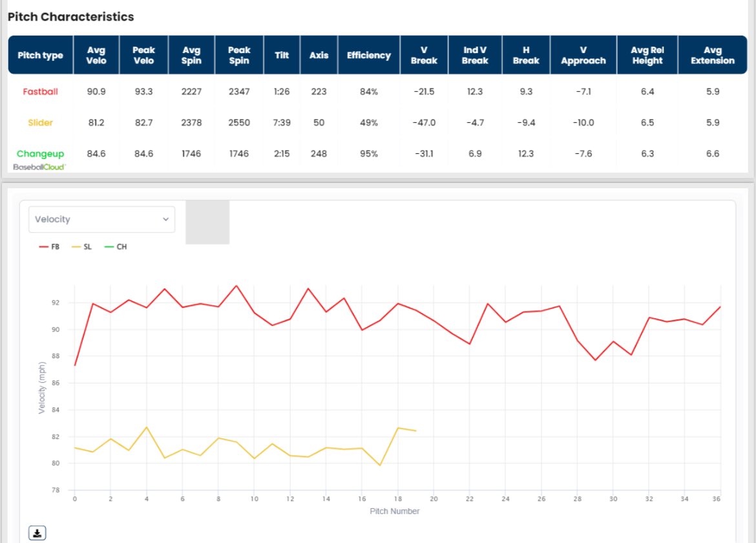Select the Slider pitch type row label
The width and height of the screenshot is (756, 543).
click(41, 122)
